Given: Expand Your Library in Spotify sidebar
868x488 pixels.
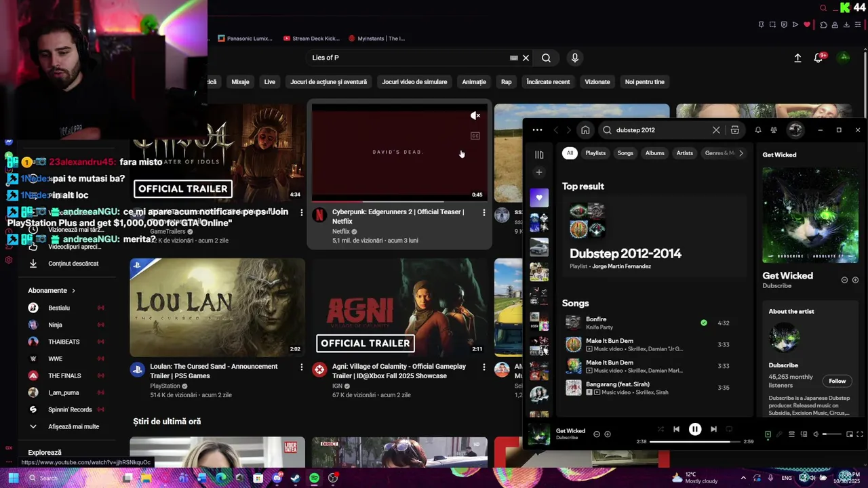Looking at the screenshot, I should click(539, 155).
